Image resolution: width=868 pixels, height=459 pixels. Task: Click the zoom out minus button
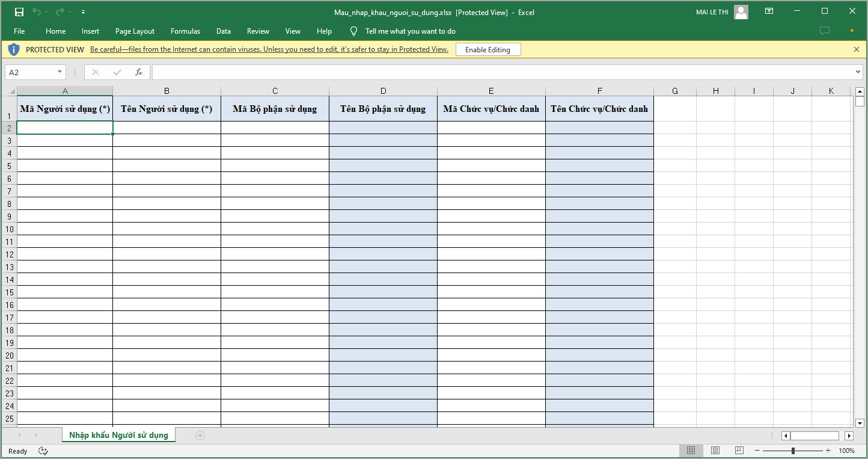click(x=757, y=451)
